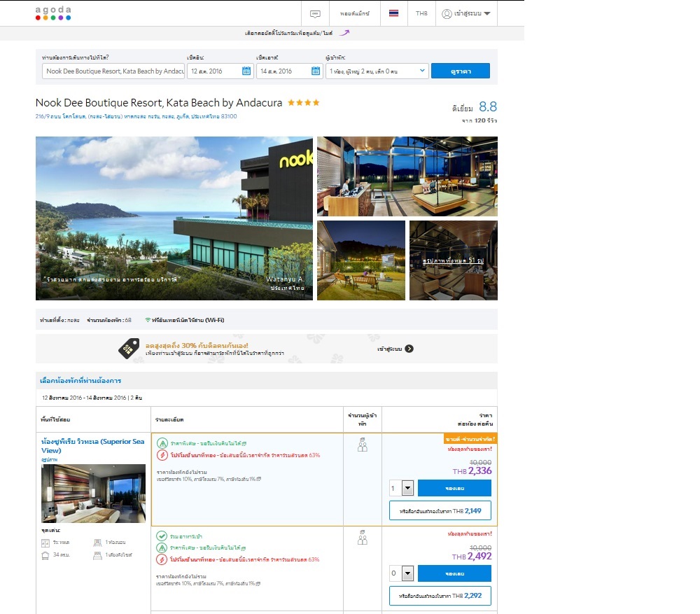The image size is (700, 614).
Task: Open the check-in date calendar icon
Action: (x=246, y=71)
